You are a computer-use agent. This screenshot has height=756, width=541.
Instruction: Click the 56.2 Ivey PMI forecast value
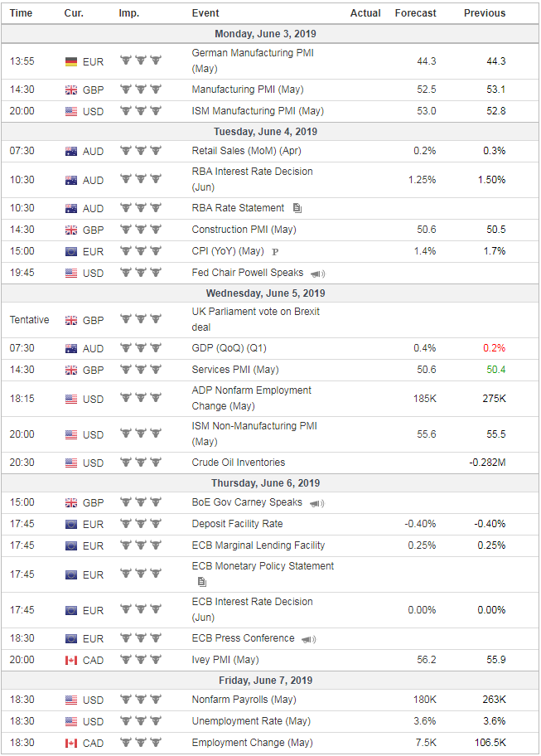point(427,660)
